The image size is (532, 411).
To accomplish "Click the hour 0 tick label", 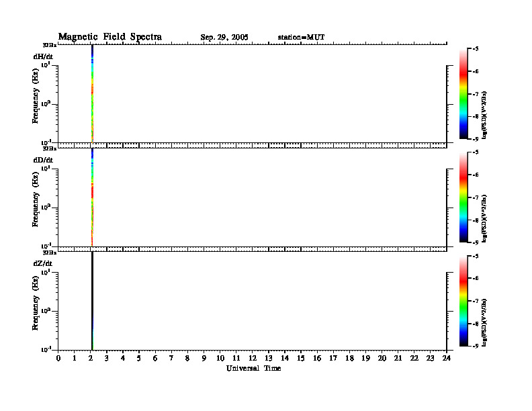I will click(x=58, y=358).
